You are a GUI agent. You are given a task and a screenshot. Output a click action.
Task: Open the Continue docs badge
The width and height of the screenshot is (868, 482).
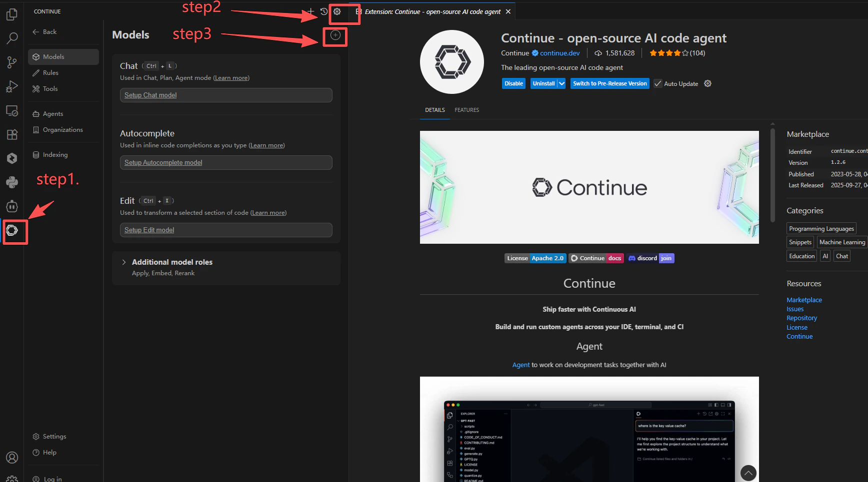click(596, 258)
